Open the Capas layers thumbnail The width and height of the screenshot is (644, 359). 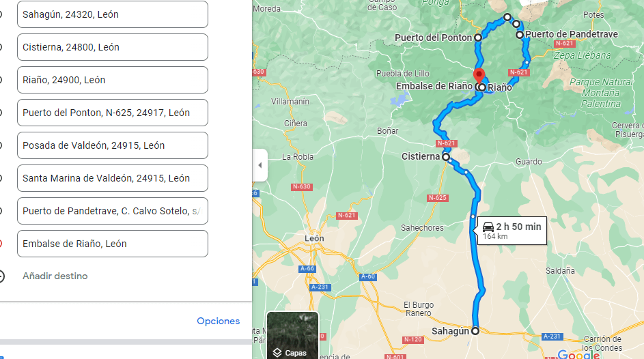292,336
